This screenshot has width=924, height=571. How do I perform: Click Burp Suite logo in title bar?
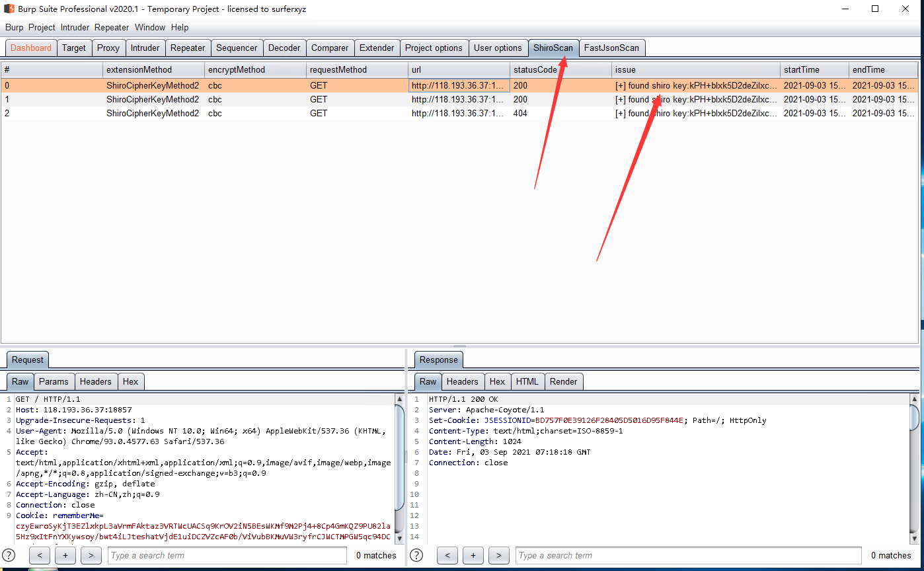coord(9,9)
